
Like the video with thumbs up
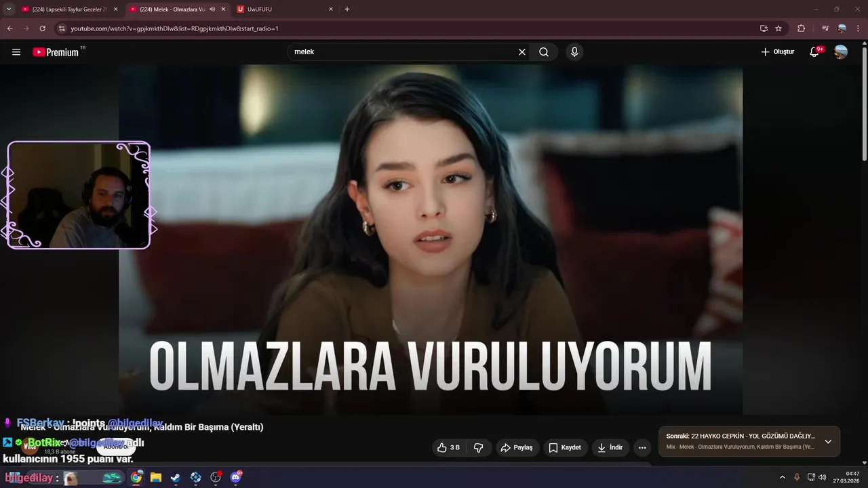(449, 447)
